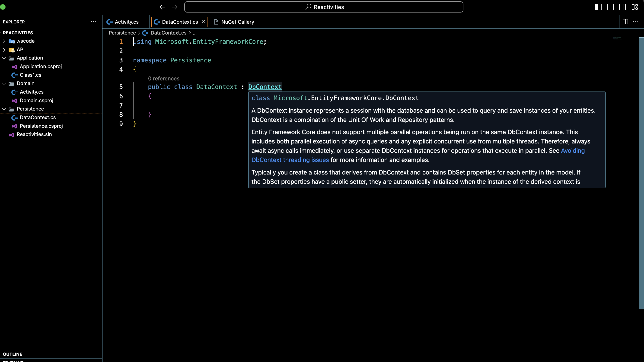This screenshot has width=644, height=362.
Task: Open the customize layout icon
Action: [x=634, y=7]
